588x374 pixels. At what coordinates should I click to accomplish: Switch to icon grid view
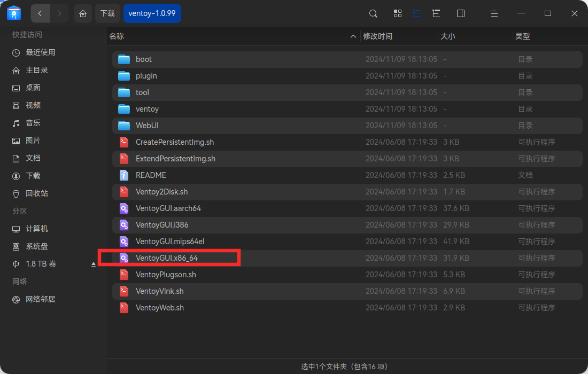pyautogui.click(x=398, y=13)
